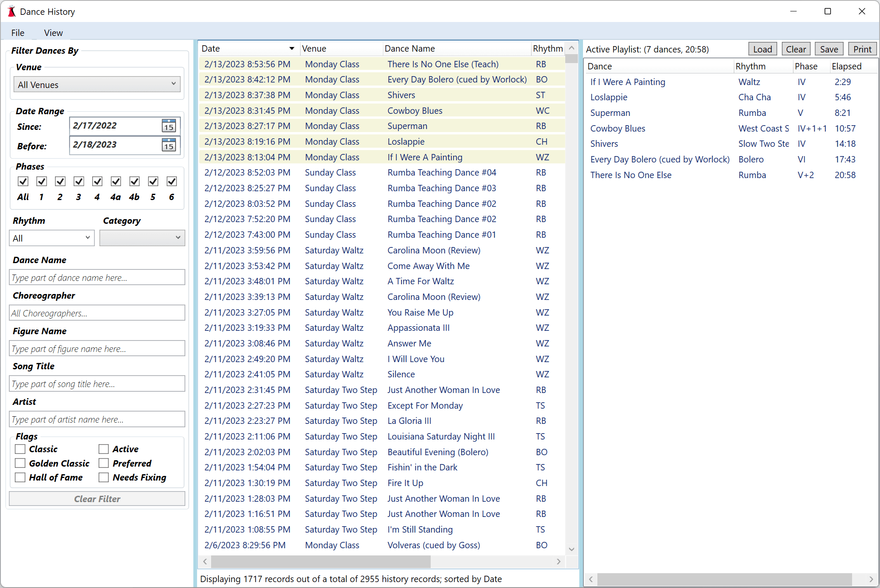Click playlist panel scroll left arrow
The width and height of the screenshot is (880, 588).
tap(591, 579)
